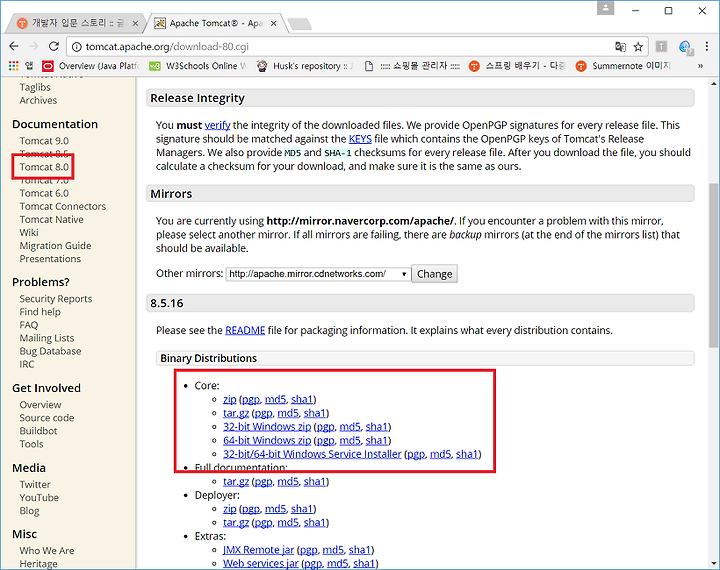Image resolution: width=720 pixels, height=570 pixels.
Task: Open the Taglibs sidebar link
Action: click(x=35, y=87)
